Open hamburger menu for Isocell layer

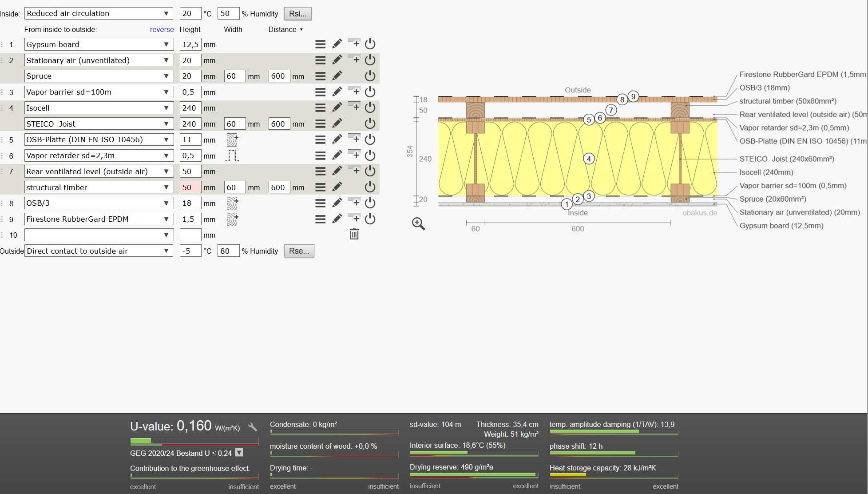320,108
